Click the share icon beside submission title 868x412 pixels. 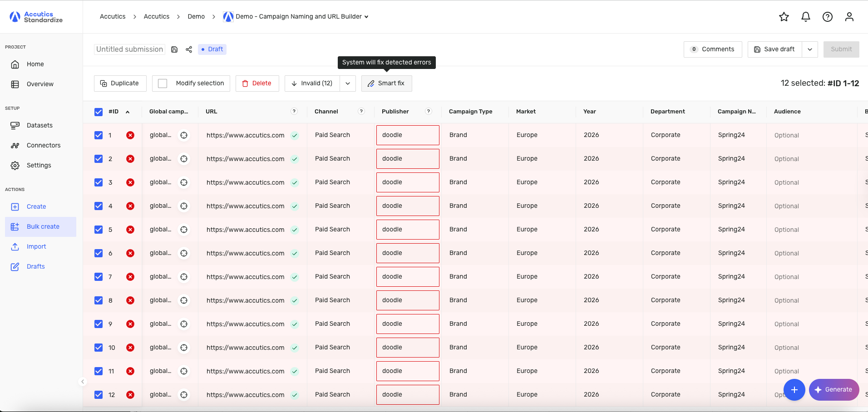click(x=189, y=49)
